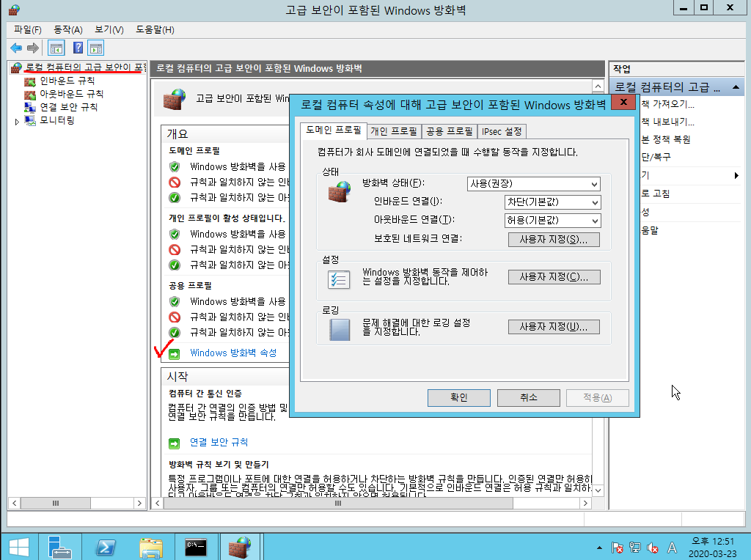Switch to the 공용 프로필 tab

click(x=450, y=131)
